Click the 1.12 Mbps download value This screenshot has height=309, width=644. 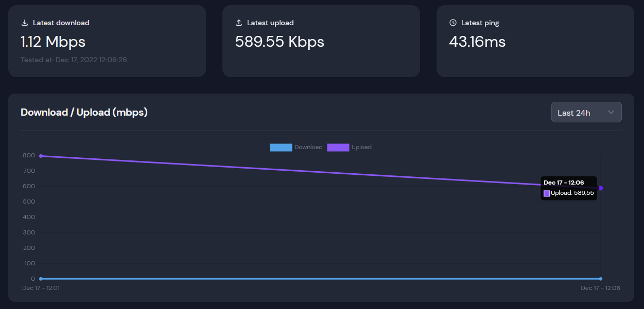point(52,42)
